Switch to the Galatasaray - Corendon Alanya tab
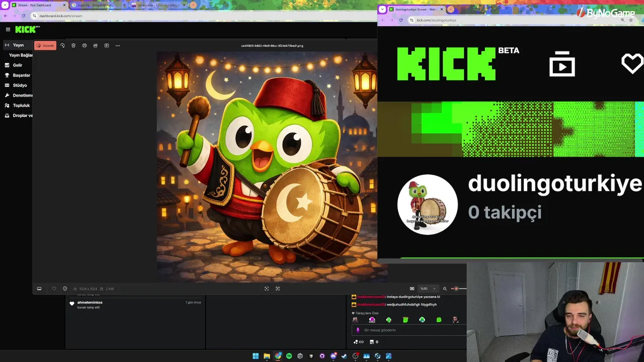This screenshot has width=644, height=362. 158,5
